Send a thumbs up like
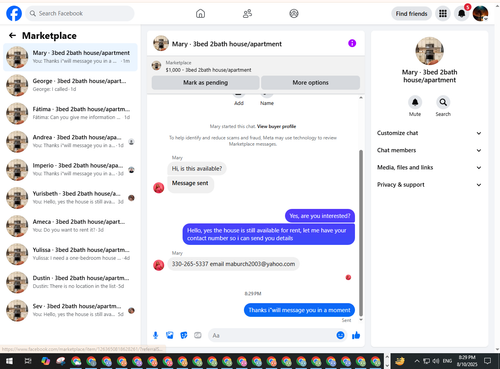The height and width of the screenshot is (369, 500). (x=356, y=335)
